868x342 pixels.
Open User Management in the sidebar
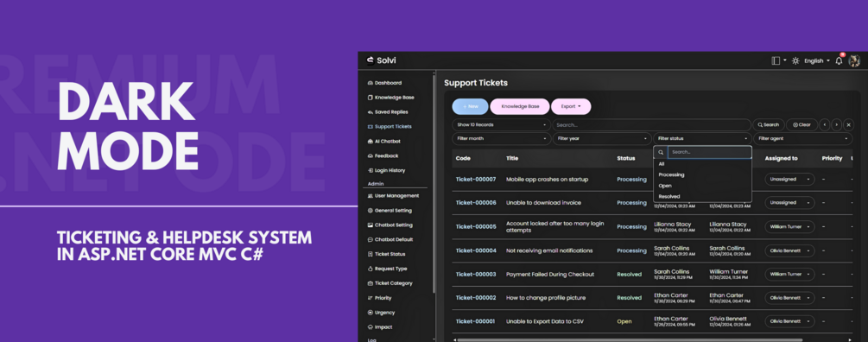click(397, 196)
